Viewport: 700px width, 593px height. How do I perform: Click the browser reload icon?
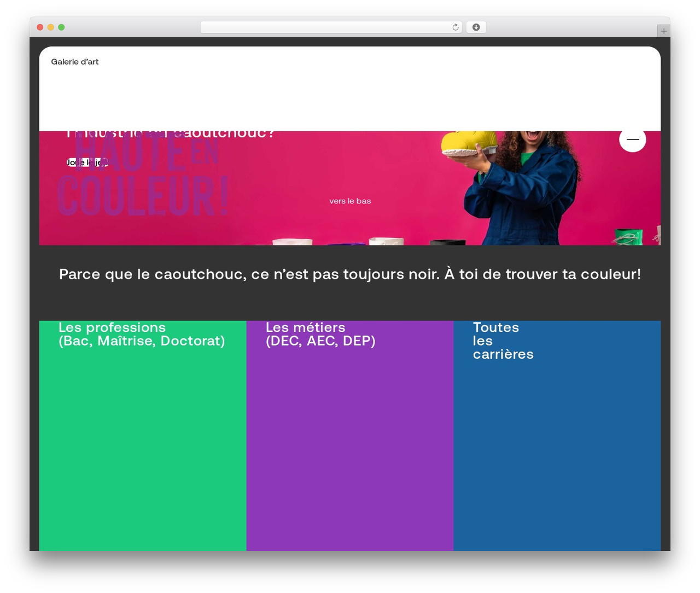point(455,27)
